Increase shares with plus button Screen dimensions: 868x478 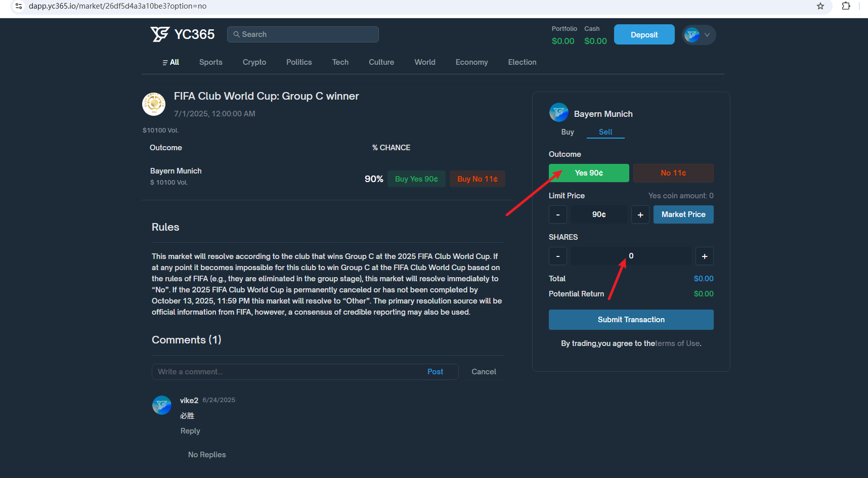click(x=705, y=256)
